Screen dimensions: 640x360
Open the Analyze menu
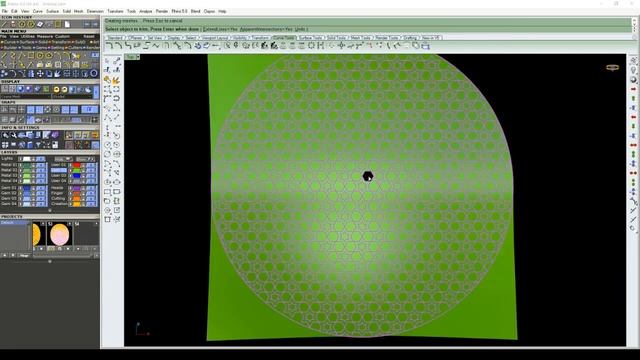(145, 11)
